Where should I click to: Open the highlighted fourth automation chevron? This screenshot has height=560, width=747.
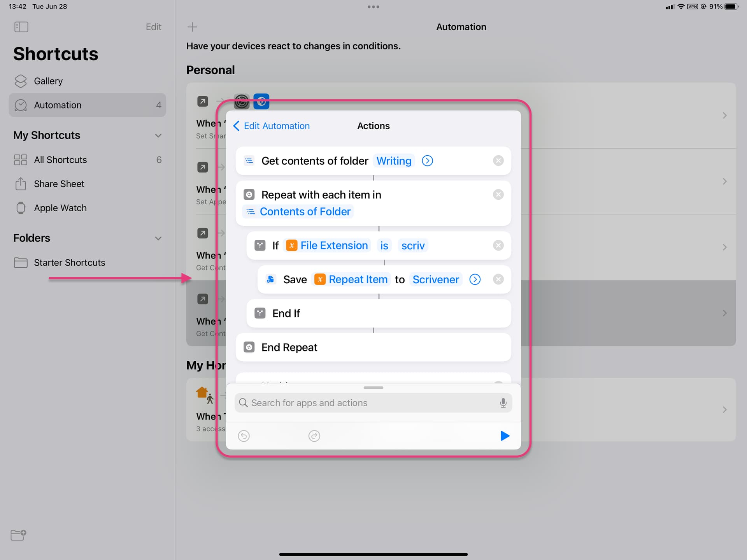724,313
